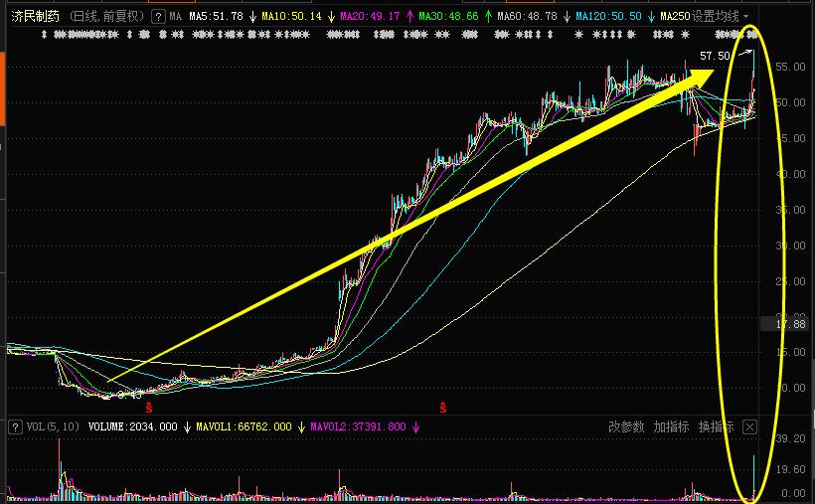Click the 19.60 volume axis label

pyautogui.click(x=790, y=469)
